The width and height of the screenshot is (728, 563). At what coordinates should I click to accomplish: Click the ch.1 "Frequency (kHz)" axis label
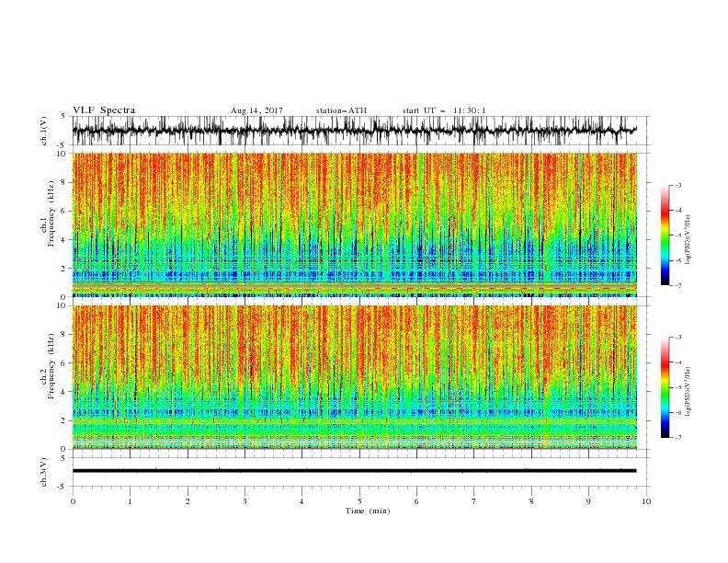[51, 214]
